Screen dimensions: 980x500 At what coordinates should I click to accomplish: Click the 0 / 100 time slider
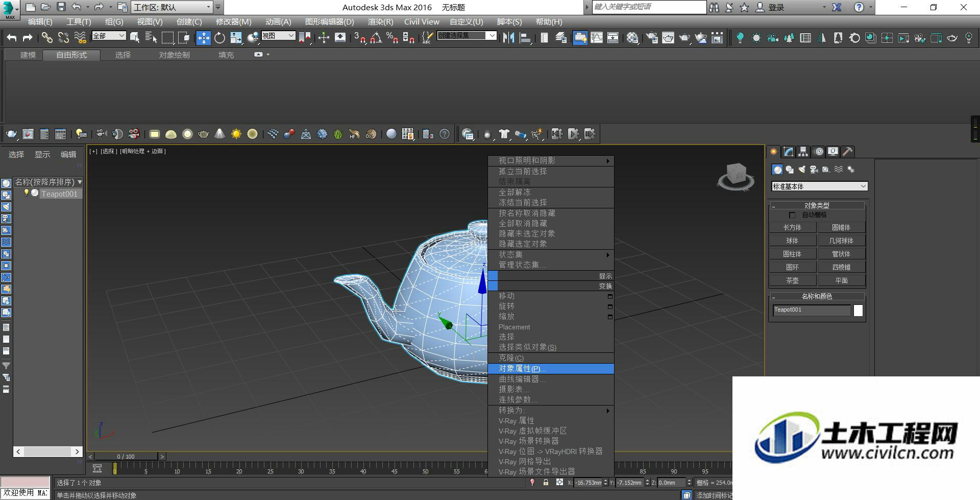[x=126, y=457]
